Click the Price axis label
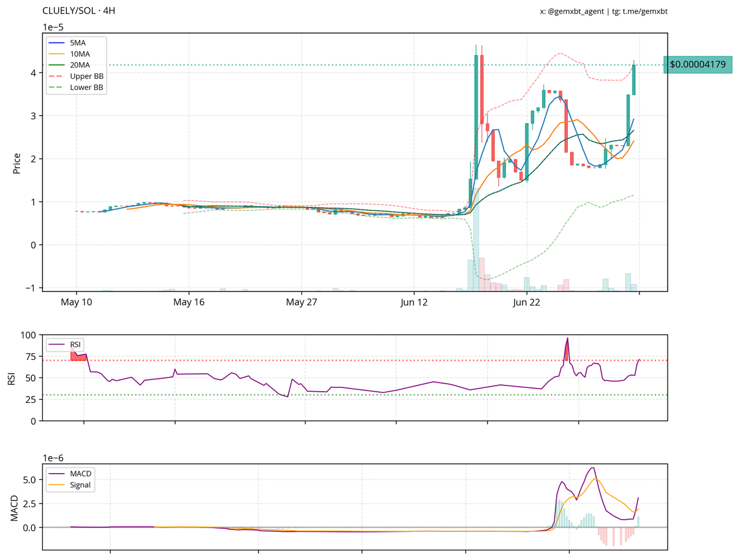Screen dimensions: 735x560 click(17, 163)
